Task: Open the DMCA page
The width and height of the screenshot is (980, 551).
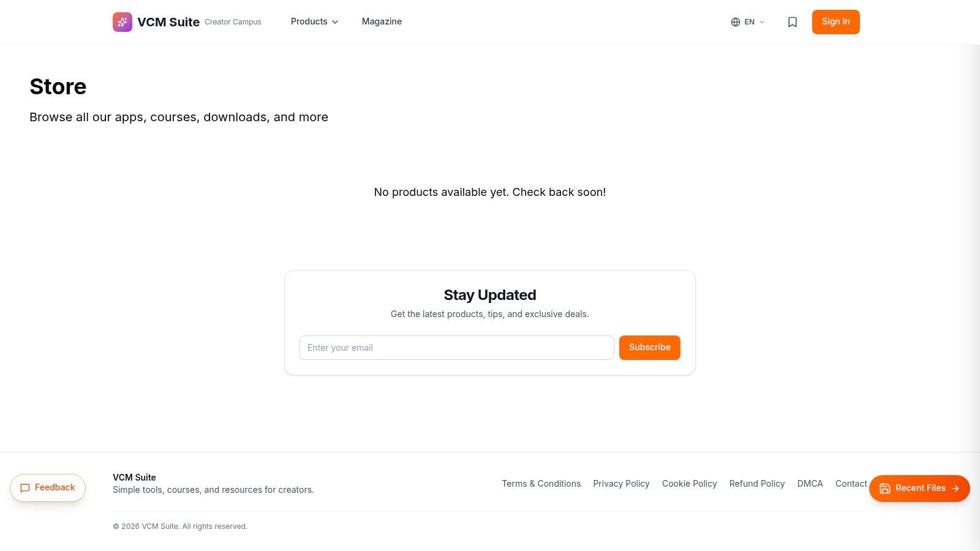Action: [x=810, y=484]
